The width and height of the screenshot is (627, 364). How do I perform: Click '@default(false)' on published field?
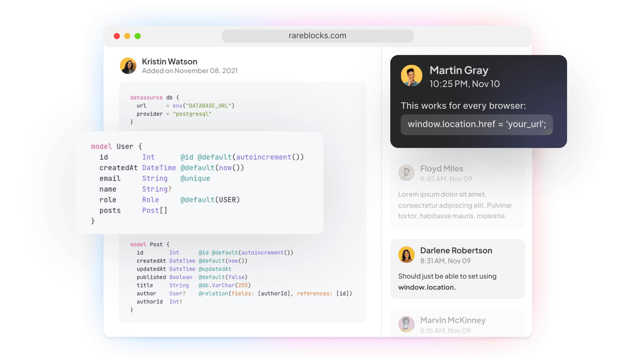pyautogui.click(x=223, y=277)
